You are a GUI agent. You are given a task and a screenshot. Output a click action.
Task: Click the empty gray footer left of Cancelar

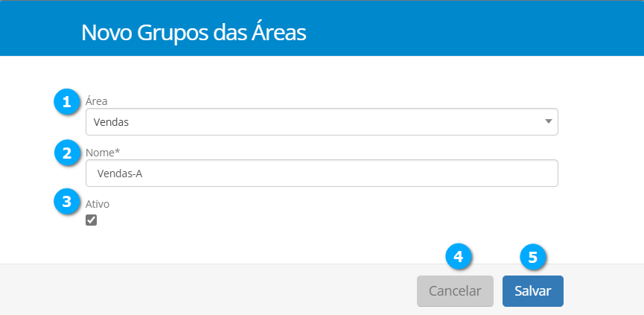[208, 290]
